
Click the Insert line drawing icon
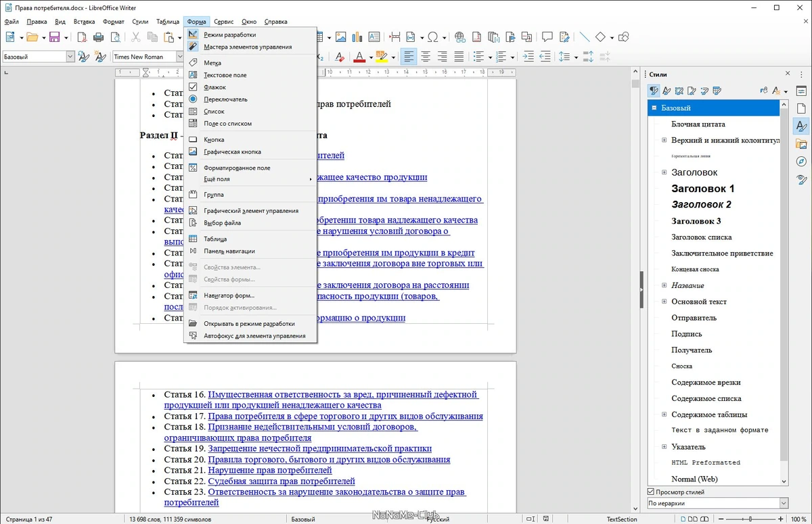(583, 37)
